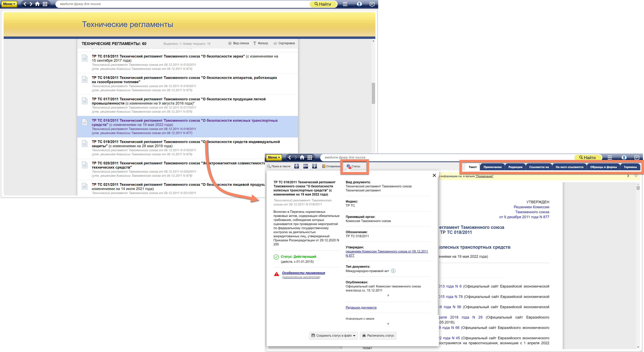Open user profile icon in document window
Screen dimensions: 644x352
click(624, 158)
